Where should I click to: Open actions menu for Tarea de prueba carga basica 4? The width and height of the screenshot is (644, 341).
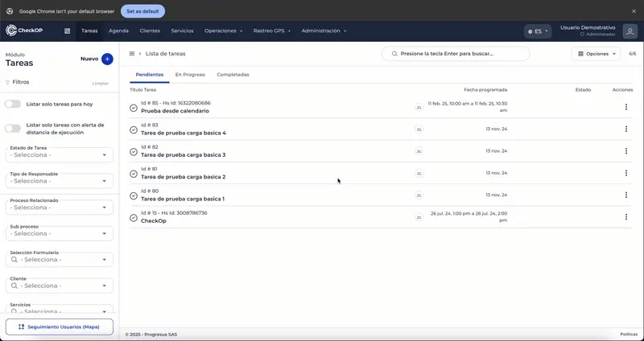point(626,129)
